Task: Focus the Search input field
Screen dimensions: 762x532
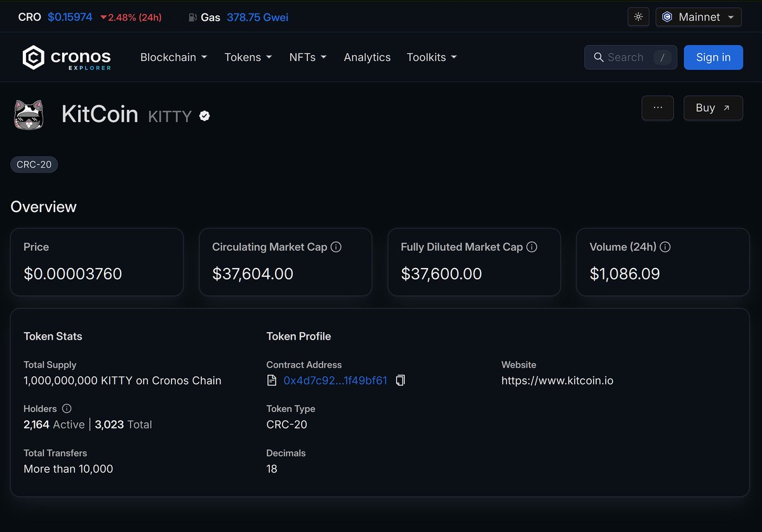Action: pyautogui.click(x=631, y=57)
